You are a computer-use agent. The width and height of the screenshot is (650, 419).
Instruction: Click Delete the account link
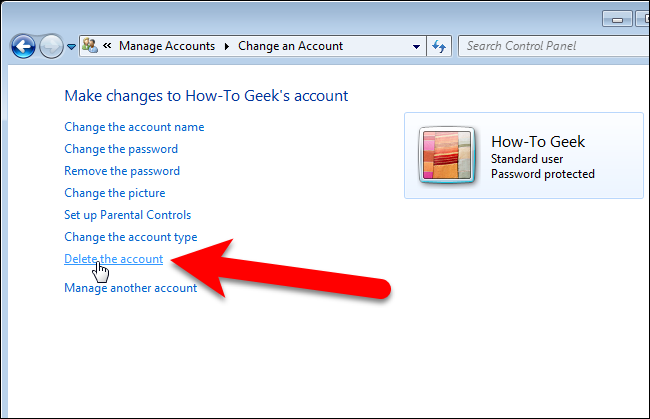pyautogui.click(x=113, y=259)
